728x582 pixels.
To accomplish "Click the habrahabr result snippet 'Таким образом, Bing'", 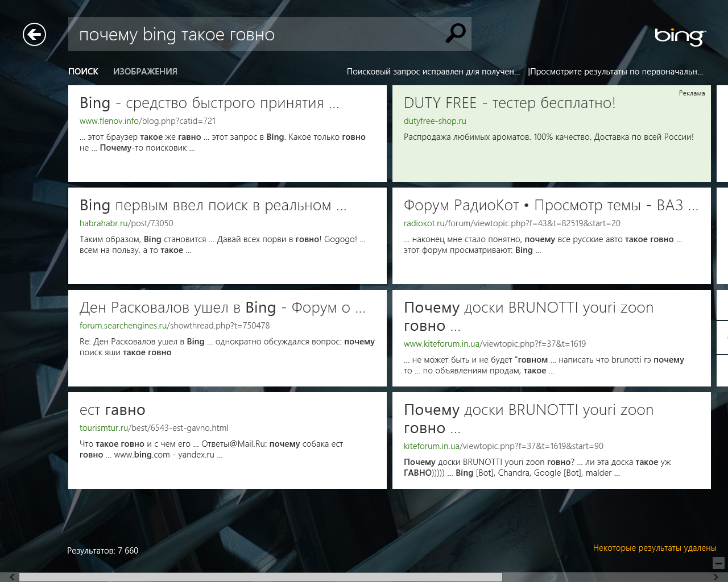I will tap(222, 244).
